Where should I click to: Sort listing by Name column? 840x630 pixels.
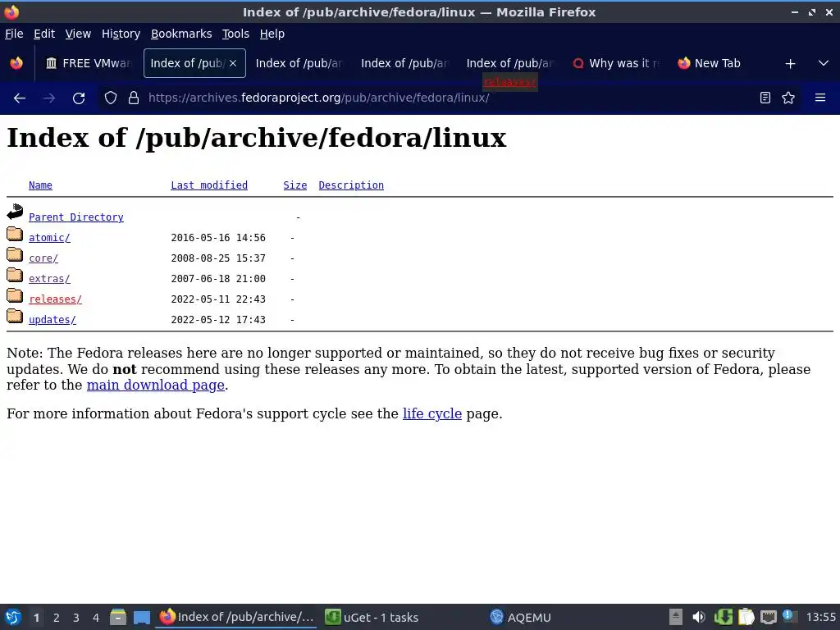pos(41,185)
